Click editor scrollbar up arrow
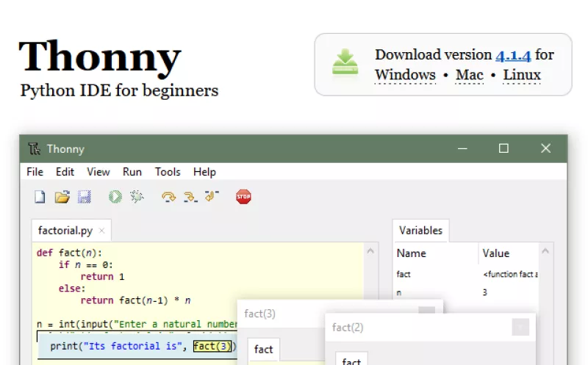This screenshot has width=588, height=365. pos(370,251)
